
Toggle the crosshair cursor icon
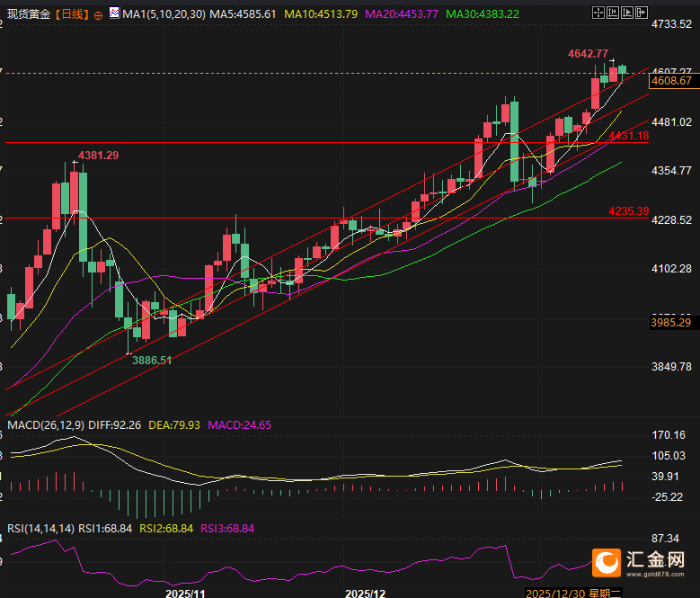[598, 13]
